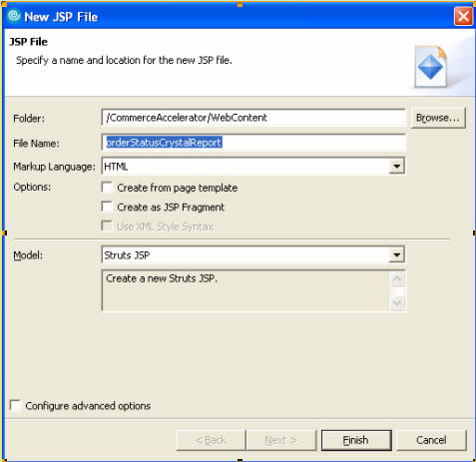The height and width of the screenshot is (462, 476).
Task: Open the Markup Language dropdown arrow
Action: 396,166
